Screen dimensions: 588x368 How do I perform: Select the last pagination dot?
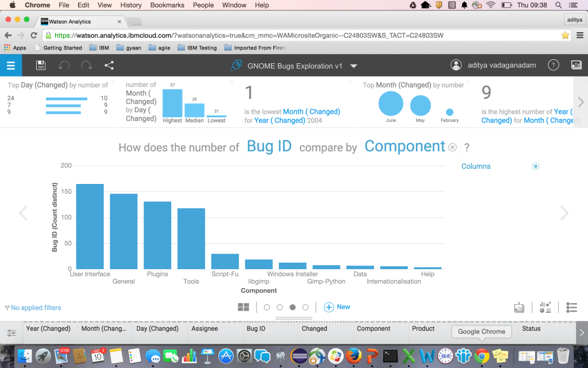(305, 307)
